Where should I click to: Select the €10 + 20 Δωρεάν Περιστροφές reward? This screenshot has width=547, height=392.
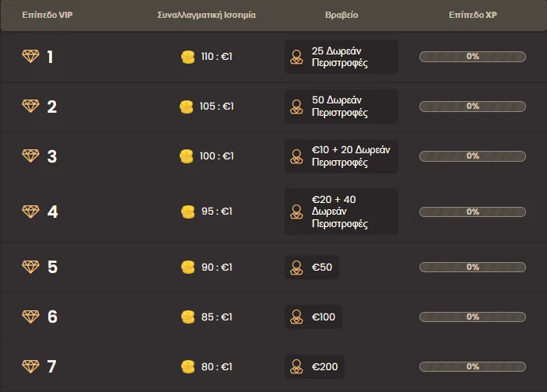341,156
